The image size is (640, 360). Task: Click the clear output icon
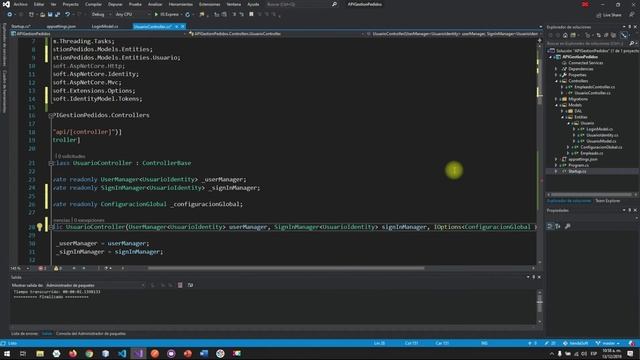coord(180,285)
